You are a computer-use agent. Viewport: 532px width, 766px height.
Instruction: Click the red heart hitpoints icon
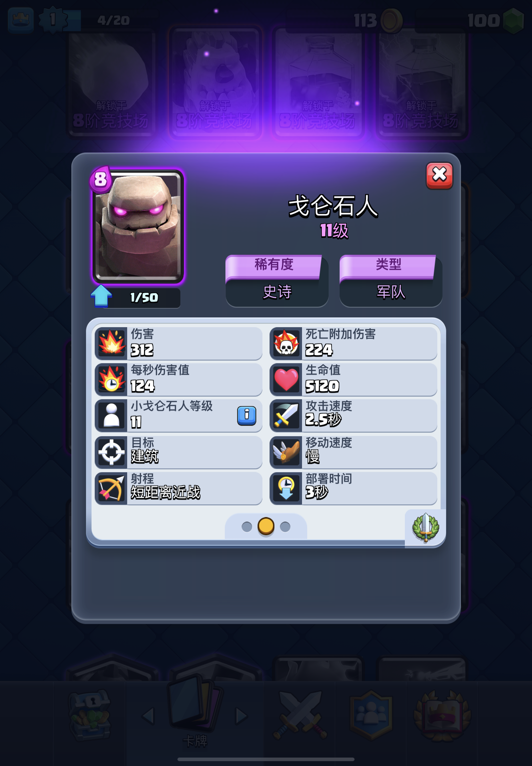coord(286,379)
